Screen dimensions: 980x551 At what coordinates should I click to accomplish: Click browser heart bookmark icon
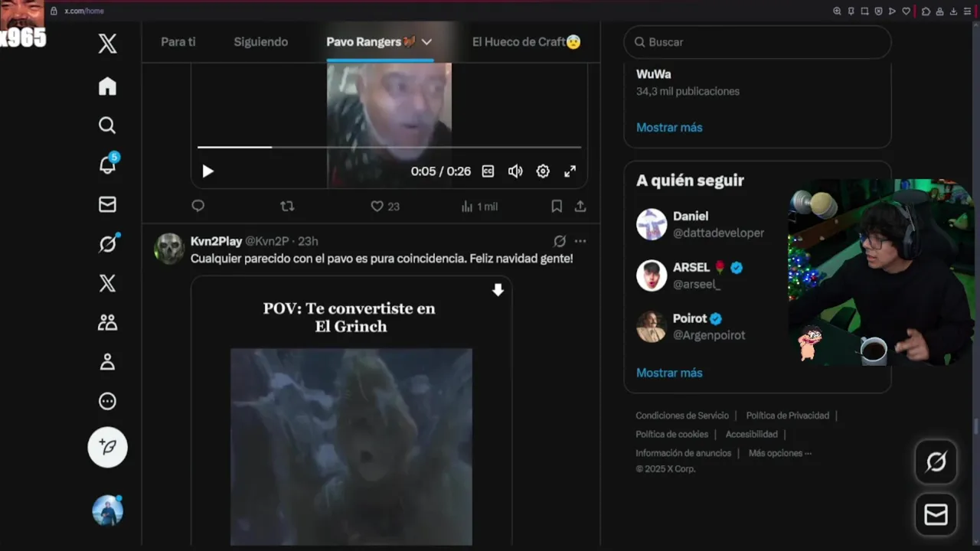click(906, 11)
